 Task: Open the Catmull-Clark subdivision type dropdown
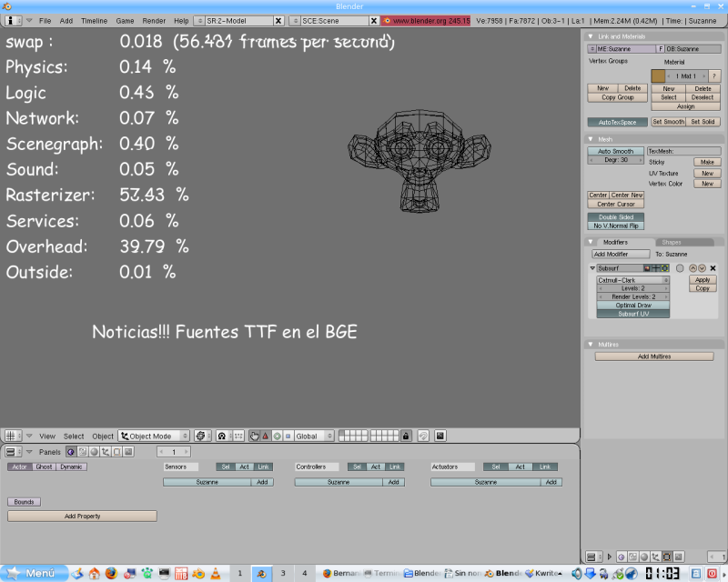(x=633, y=280)
